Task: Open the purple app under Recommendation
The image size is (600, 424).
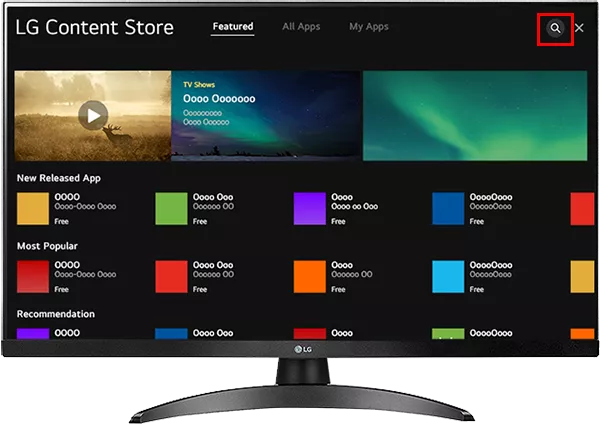Action: click(33, 333)
